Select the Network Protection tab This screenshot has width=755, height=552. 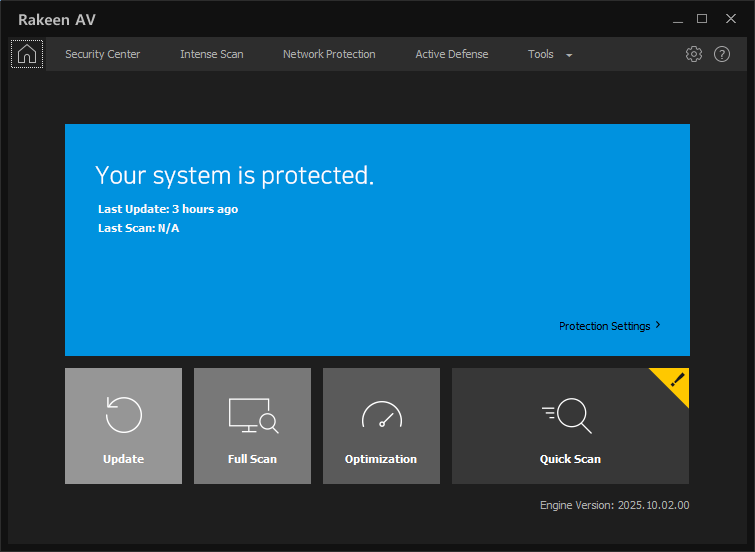[329, 54]
